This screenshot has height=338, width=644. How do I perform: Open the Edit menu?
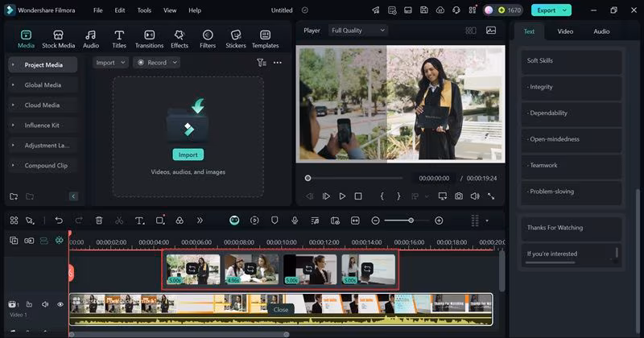(120, 10)
